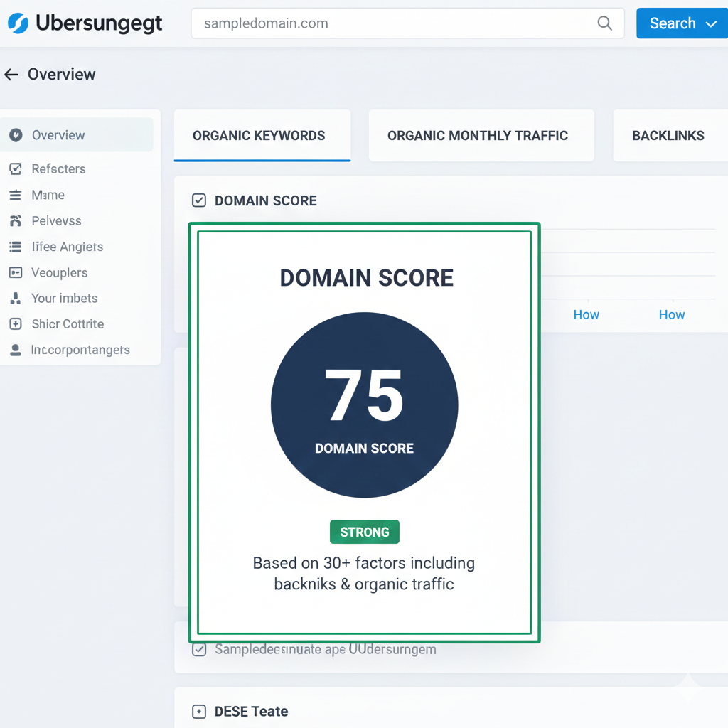
Task: Click the back arrow beside Overview
Action: pyautogui.click(x=11, y=75)
